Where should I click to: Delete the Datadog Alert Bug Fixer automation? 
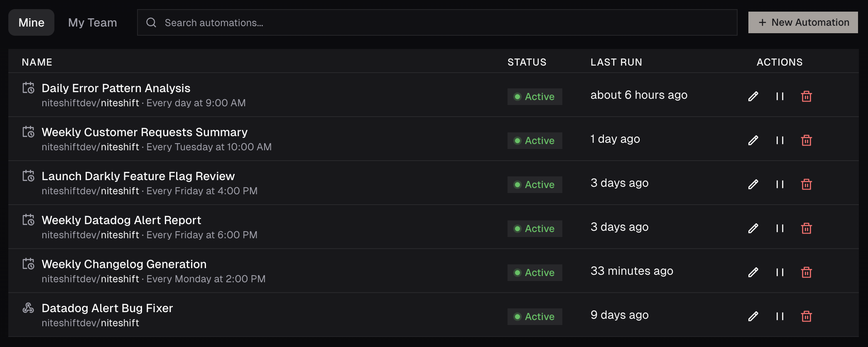pos(806,317)
